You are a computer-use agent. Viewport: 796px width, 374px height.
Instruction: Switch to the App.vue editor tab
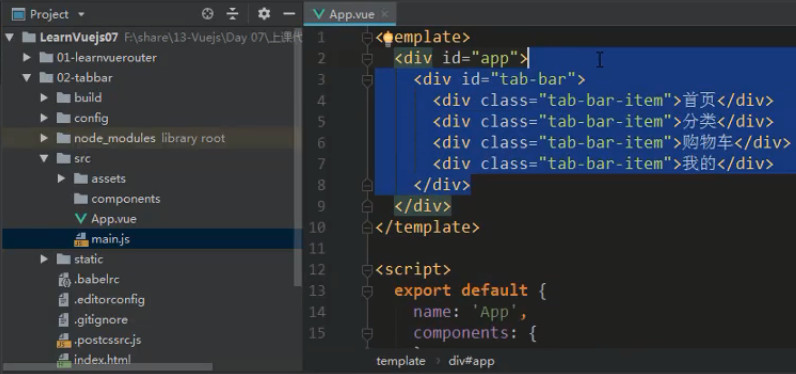click(350, 14)
